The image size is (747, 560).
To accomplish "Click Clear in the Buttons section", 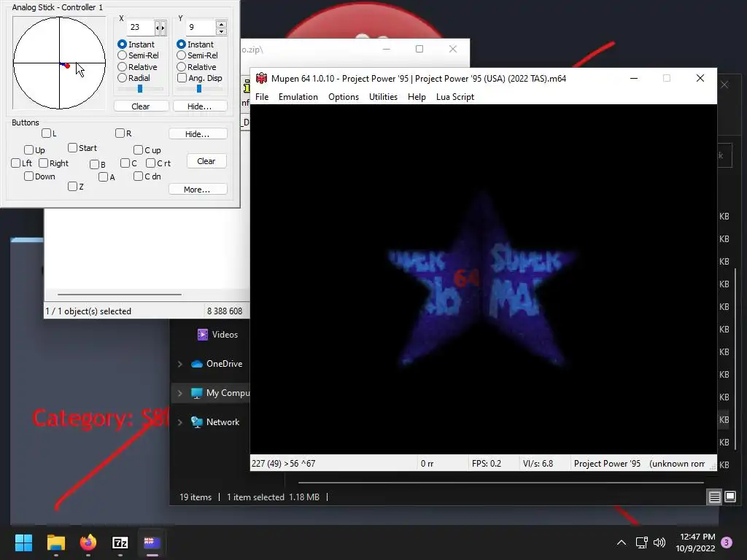I will click(x=206, y=161).
